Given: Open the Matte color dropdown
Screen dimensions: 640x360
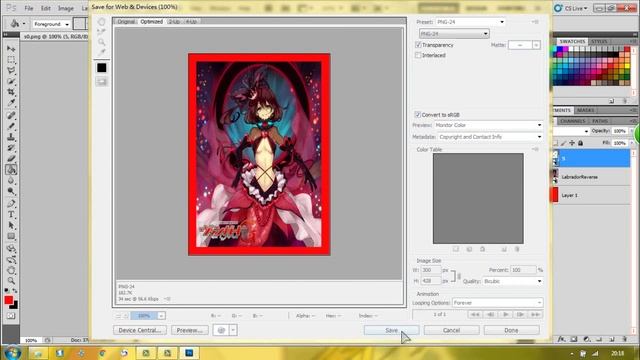Looking at the screenshot, I should [x=536, y=45].
